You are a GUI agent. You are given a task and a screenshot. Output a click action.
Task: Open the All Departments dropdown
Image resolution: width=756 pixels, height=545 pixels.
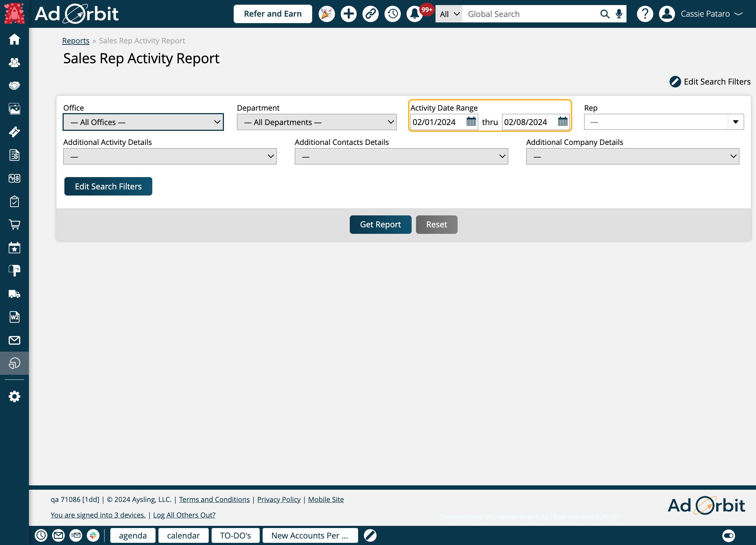pos(317,122)
